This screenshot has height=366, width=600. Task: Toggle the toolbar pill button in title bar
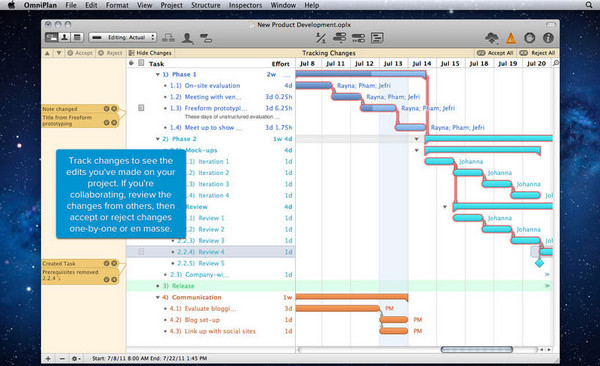(551, 25)
